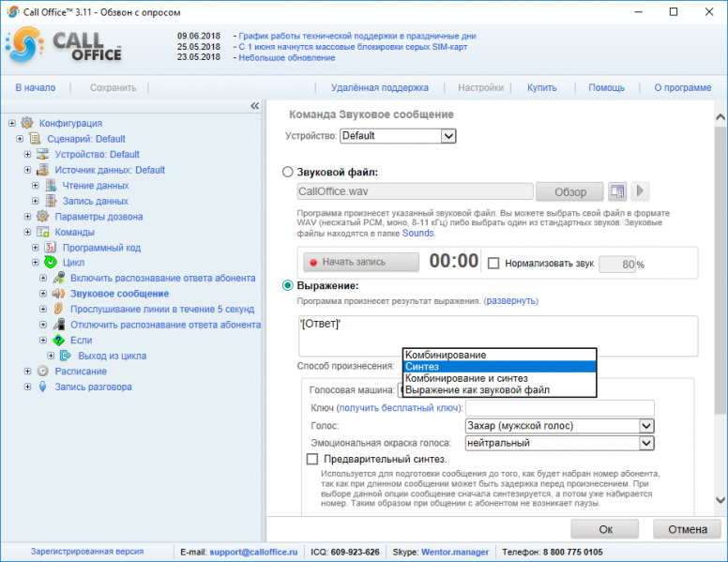Screen dimensions: 728x562
Task: Choose Выражение как звуковой файл option
Action: pyautogui.click(x=500, y=389)
